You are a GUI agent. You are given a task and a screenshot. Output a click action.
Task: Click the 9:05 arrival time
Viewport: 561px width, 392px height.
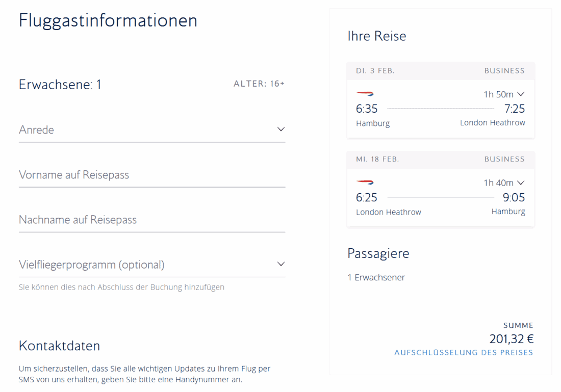514,197
